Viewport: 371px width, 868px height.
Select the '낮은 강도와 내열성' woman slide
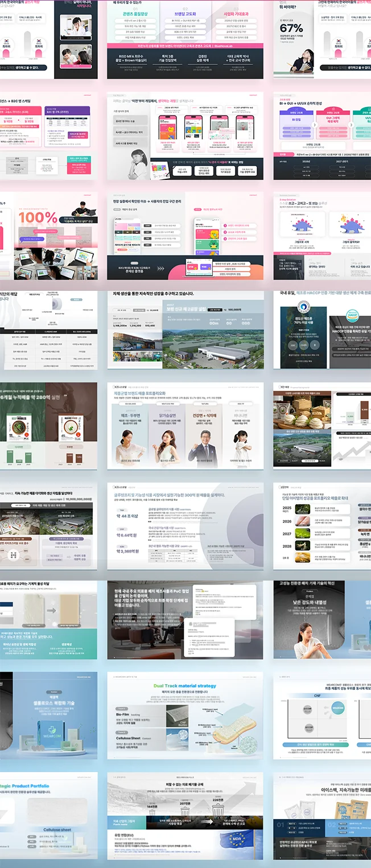click(x=322, y=620)
